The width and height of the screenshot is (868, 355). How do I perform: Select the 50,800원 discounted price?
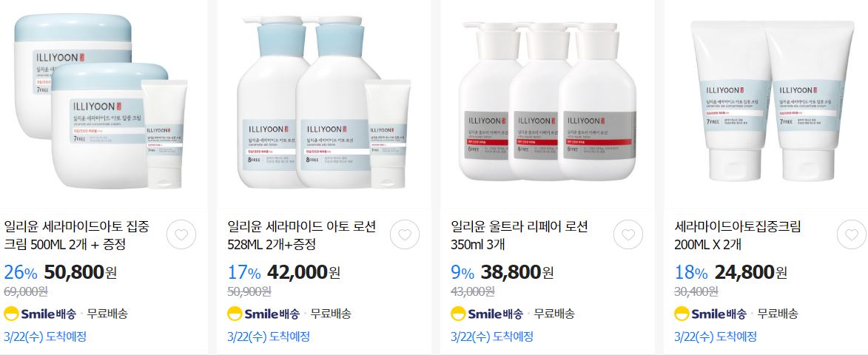80,272
